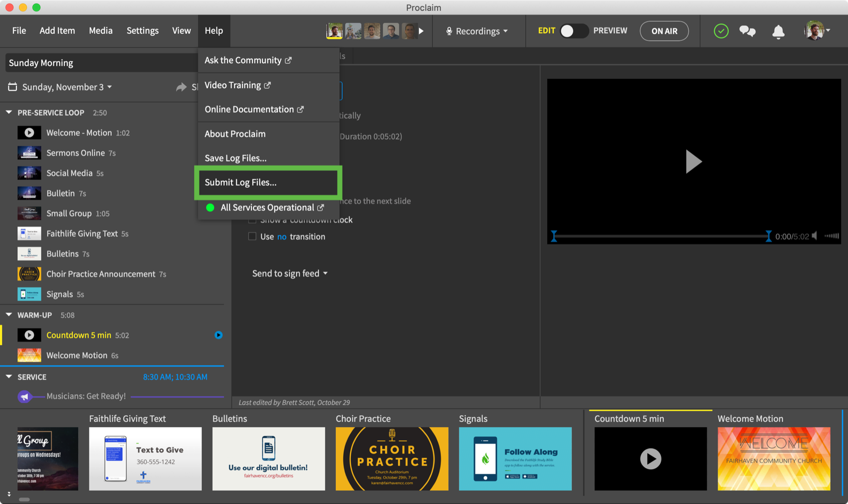Open About Proclaim entry

[x=268, y=134]
